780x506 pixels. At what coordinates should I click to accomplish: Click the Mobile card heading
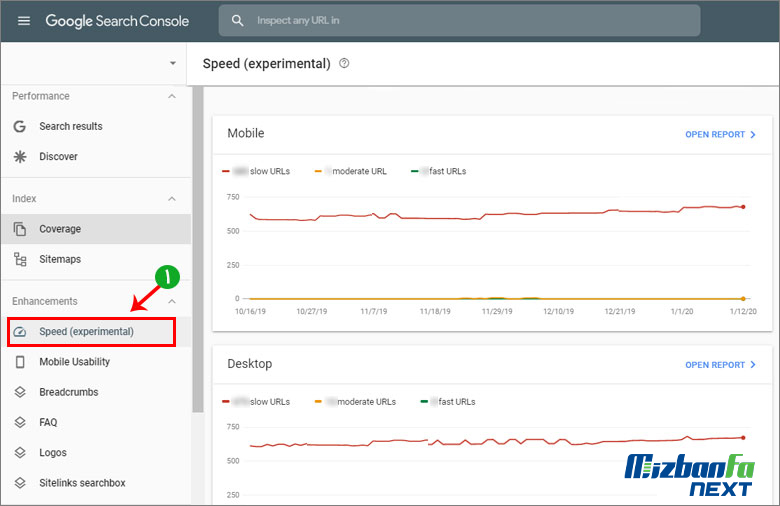point(246,133)
